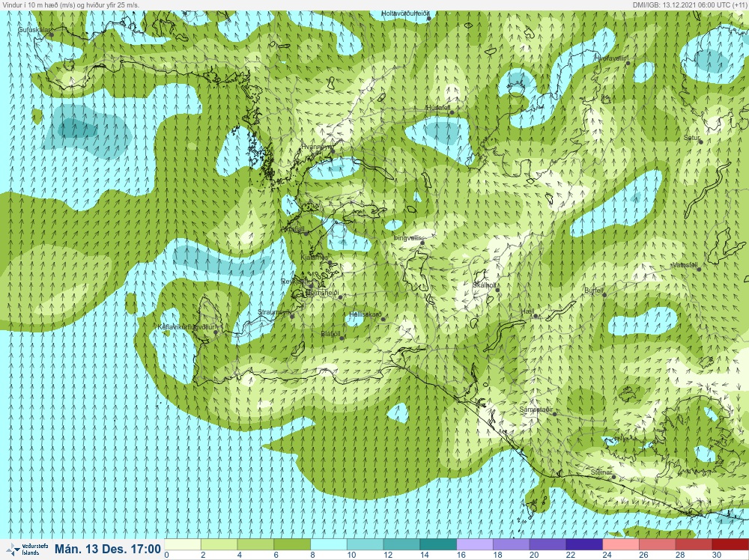Select the Hvanneyri station label

coord(316,147)
